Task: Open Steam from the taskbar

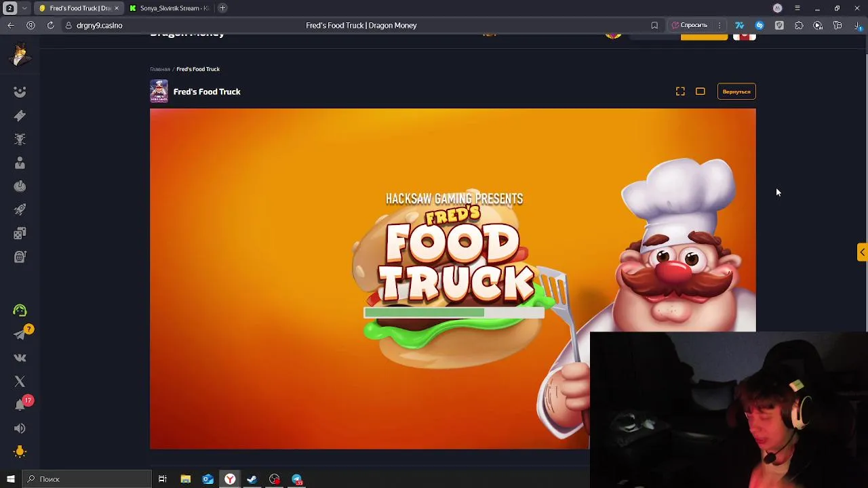Action: [252, 479]
